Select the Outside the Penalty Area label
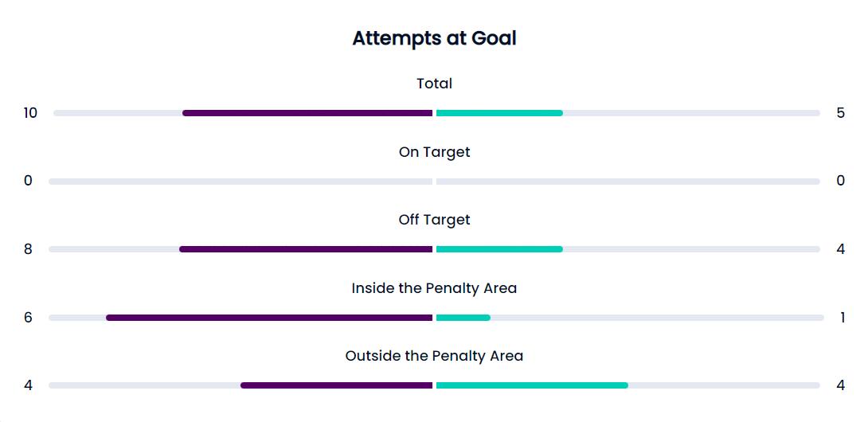868x422 pixels. point(434,356)
